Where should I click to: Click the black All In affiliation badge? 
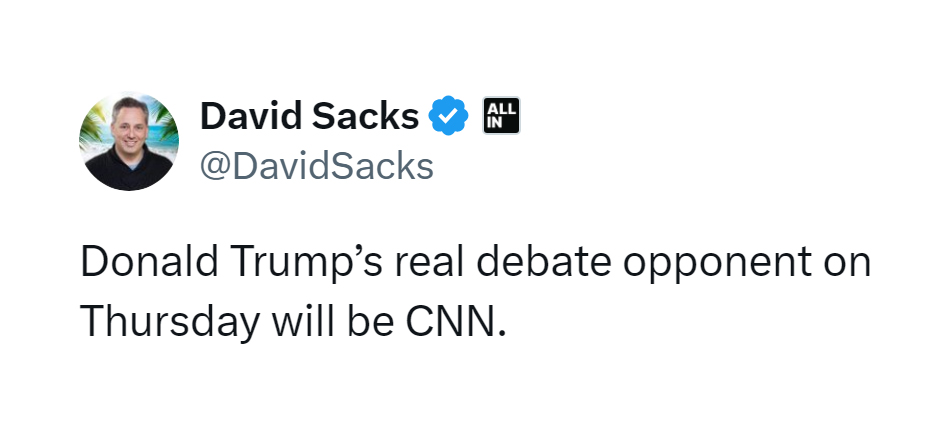point(501,115)
